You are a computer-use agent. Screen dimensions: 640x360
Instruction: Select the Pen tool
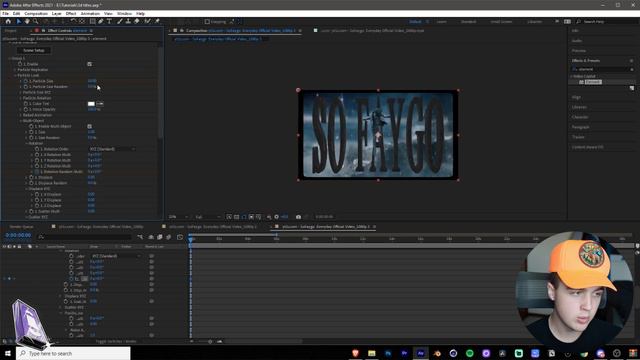coord(101,21)
